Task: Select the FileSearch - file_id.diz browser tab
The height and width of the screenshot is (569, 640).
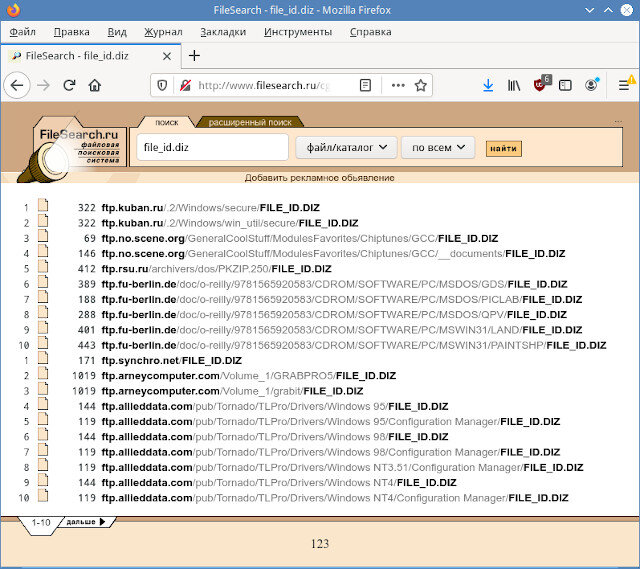Action: point(91,56)
